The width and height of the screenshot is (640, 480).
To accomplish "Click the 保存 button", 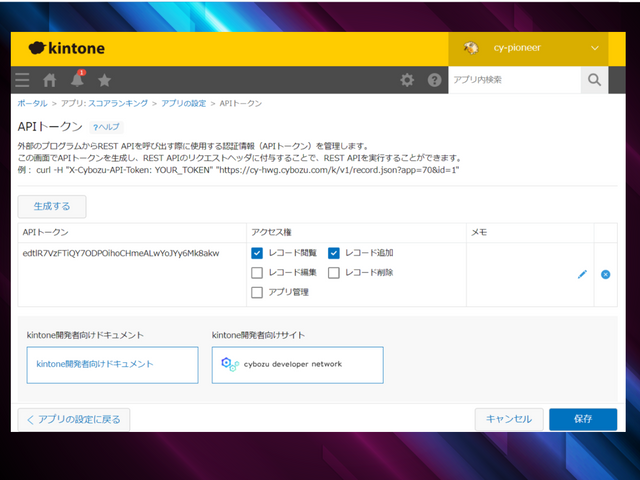I will tap(583, 419).
